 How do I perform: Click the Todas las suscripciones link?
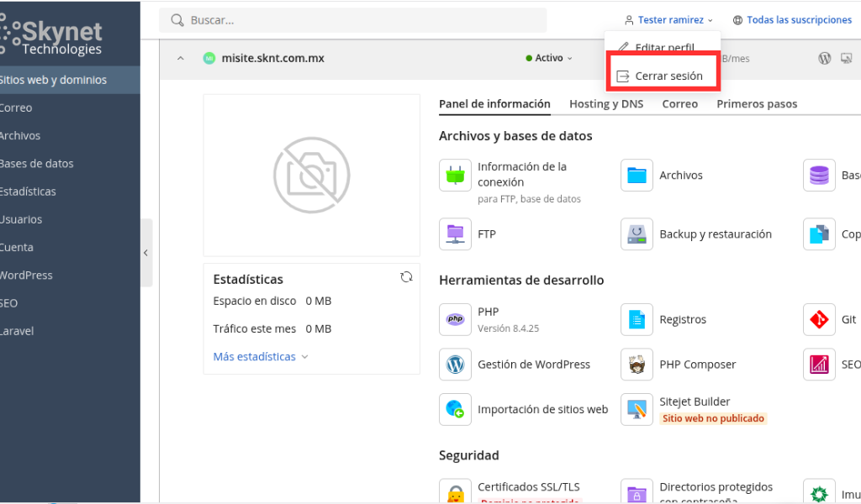coord(792,20)
